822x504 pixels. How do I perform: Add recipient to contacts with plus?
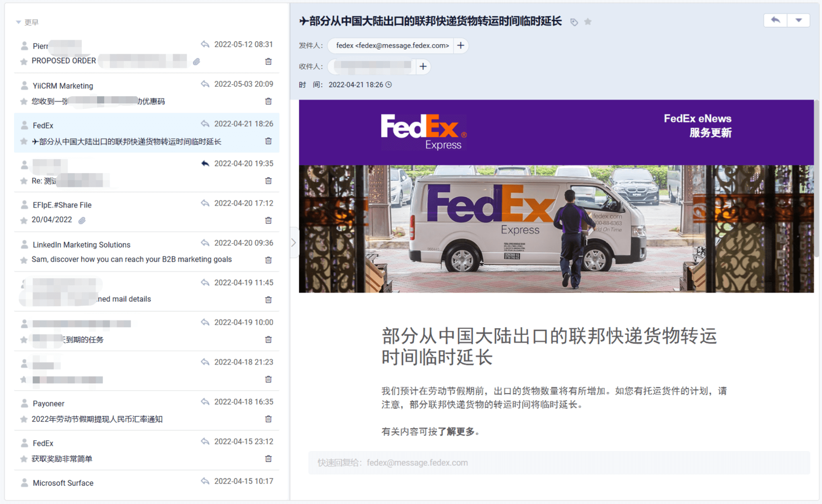423,66
